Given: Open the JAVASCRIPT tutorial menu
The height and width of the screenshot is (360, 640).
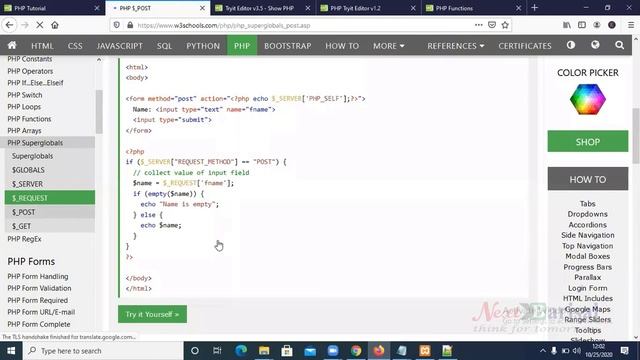Looking at the screenshot, I should [120, 46].
